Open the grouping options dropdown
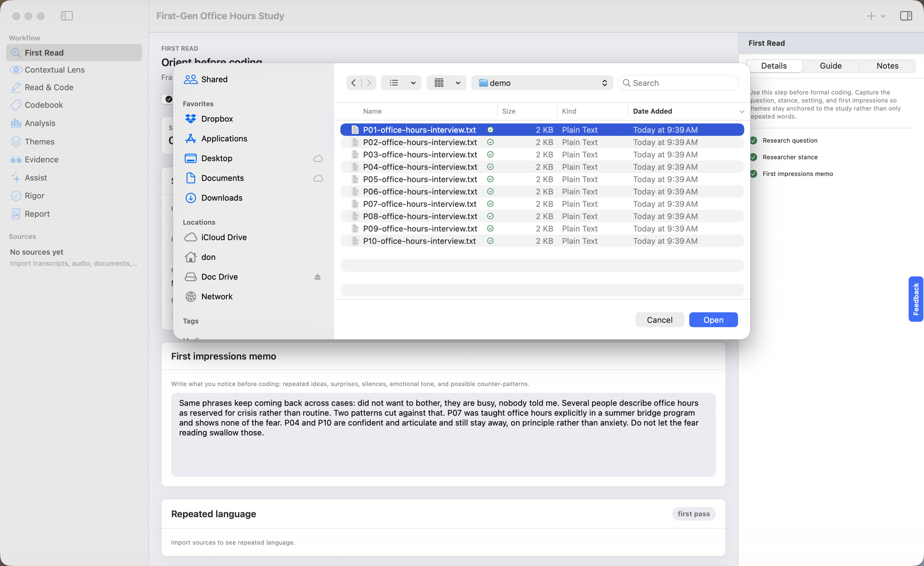 [x=446, y=83]
